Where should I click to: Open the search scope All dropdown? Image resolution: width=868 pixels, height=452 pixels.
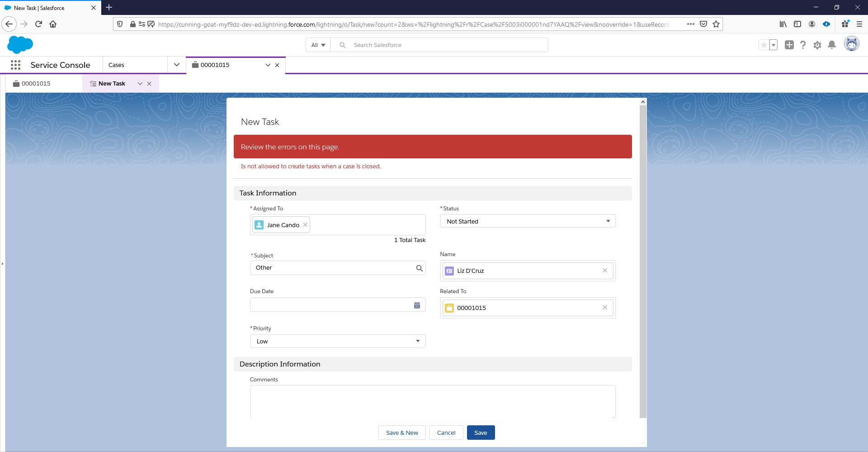[x=318, y=45]
